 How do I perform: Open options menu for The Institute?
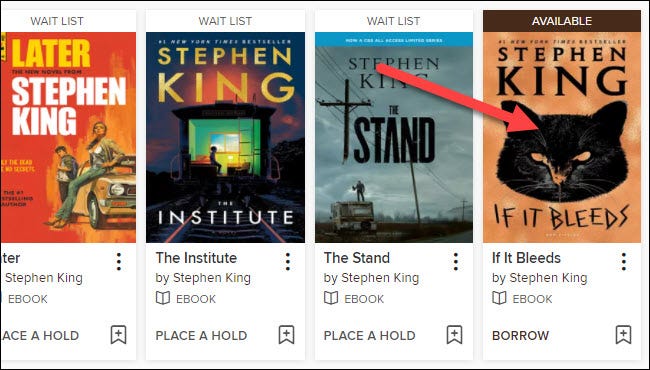tap(287, 261)
